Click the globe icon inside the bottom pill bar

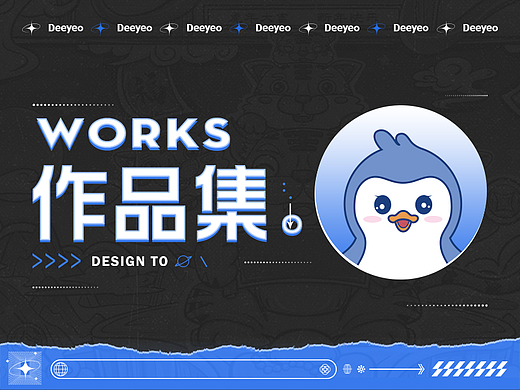pyautogui.click(x=61, y=369)
